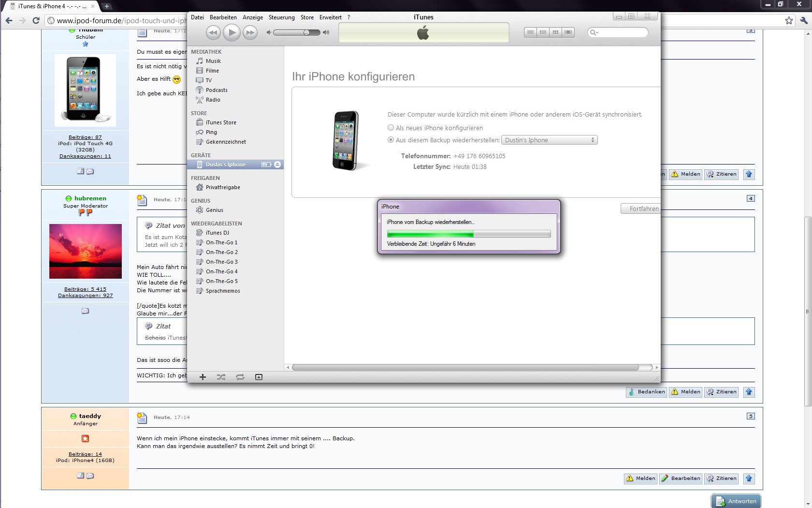Viewport: 812px width, 508px height.
Task: Select 'Als neues iPhone konfigurieren' radio button
Action: coord(391,128)
